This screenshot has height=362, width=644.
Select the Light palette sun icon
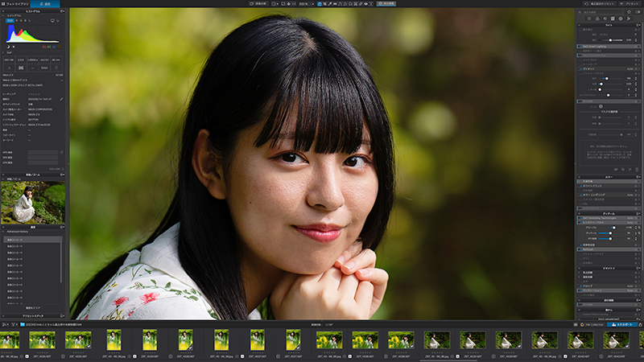point(589,19)
